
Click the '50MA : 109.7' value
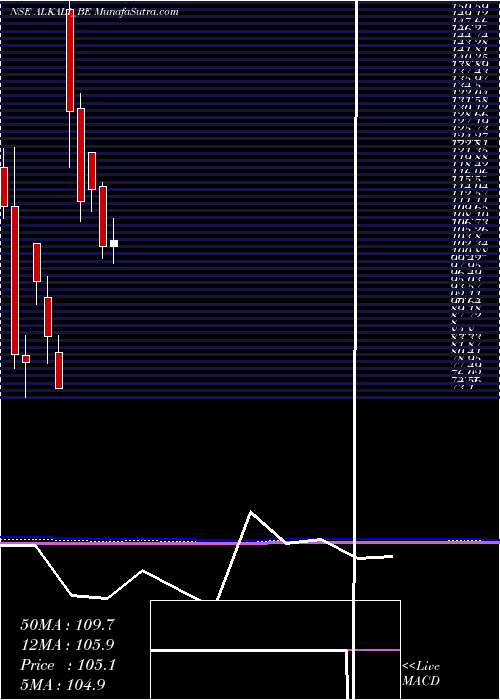point(68,625)
